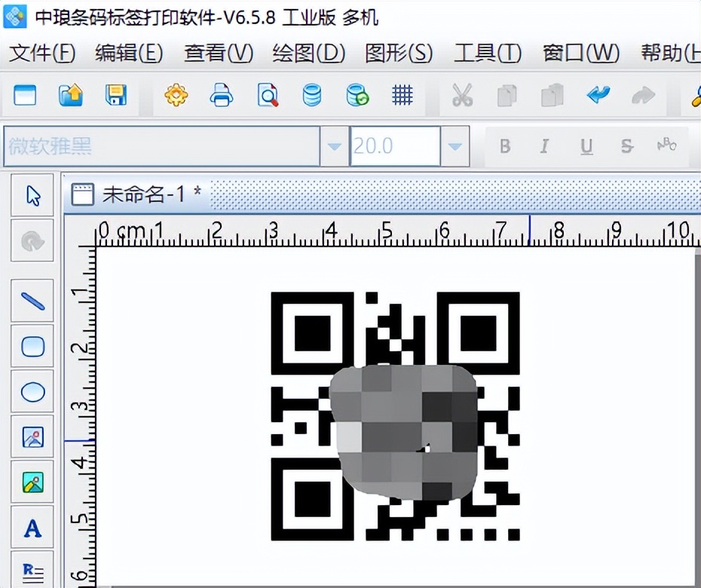This screenshot has width=701, height=588.
Task: Open the 编辑(E) menu
Action: pos(129,54)
